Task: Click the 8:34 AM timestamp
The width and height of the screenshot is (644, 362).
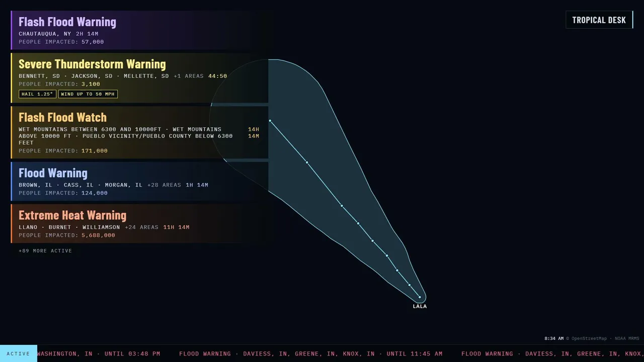Action: click(554, 339)
